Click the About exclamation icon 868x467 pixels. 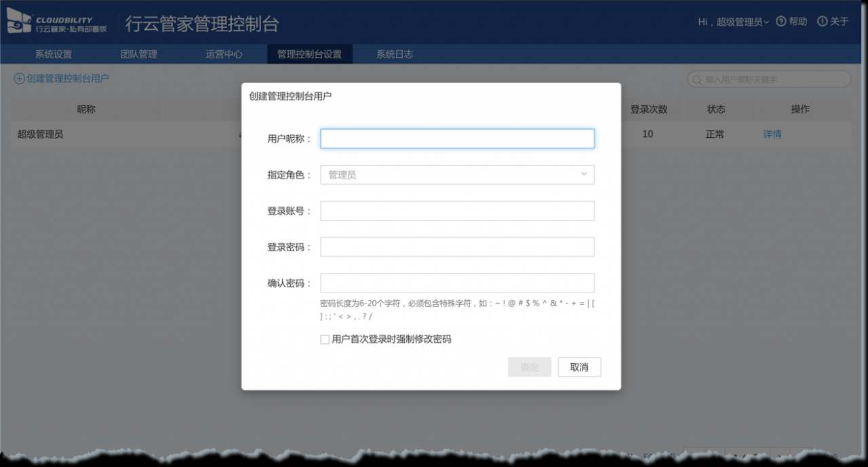tap(822, 22)
